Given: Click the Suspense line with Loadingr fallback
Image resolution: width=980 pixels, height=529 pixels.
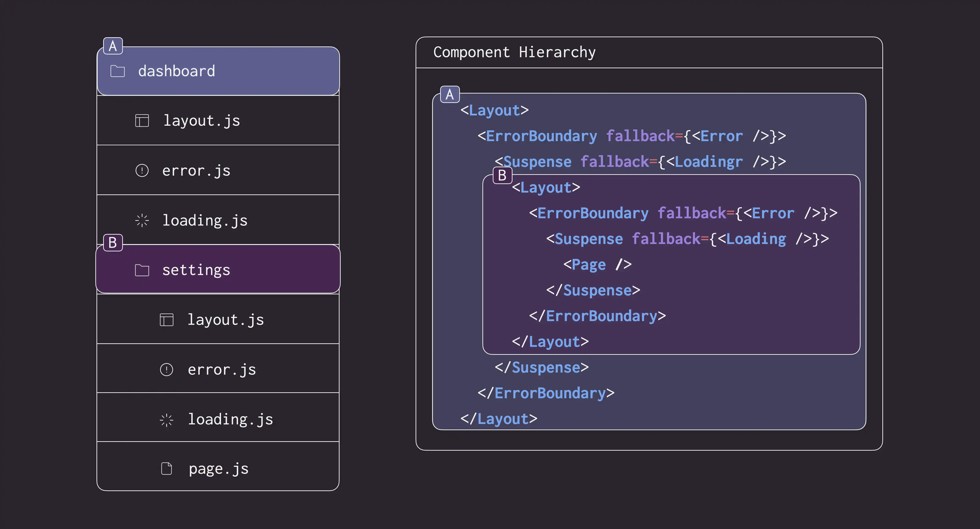Looking at the screenshot, I should point(640,162).
